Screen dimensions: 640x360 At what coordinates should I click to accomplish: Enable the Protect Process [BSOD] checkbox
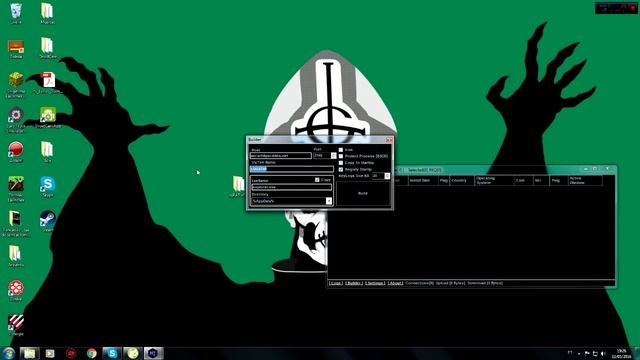pyautogui.click(x=341, y=156)
